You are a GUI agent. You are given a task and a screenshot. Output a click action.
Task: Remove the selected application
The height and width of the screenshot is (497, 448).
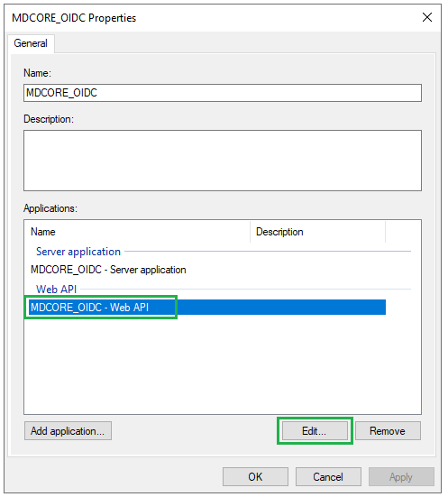coord(388,431)
